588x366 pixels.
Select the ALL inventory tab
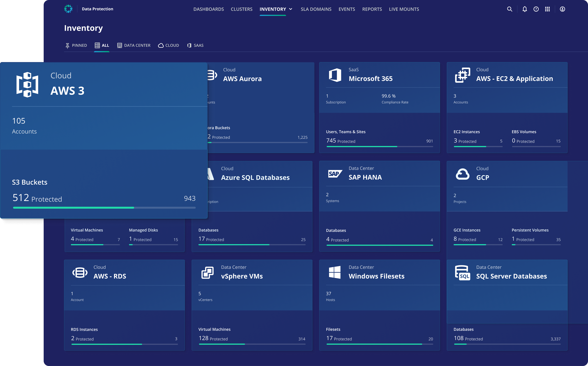coord(102,46)
